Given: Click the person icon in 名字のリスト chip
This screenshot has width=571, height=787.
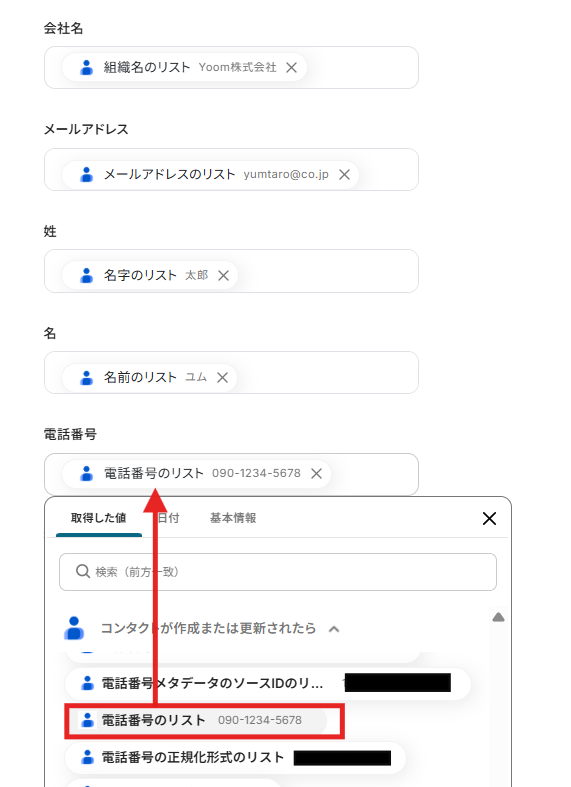Looking at the screenshot, I should point(86,275).
